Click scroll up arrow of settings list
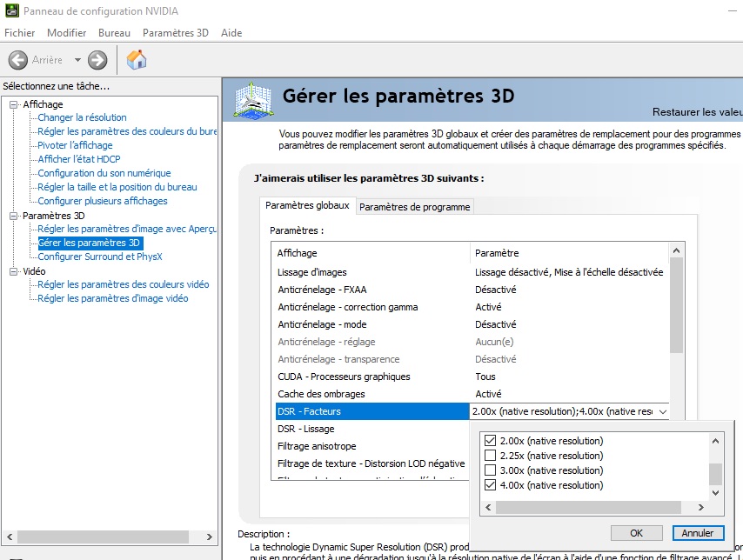 (676, 250)
